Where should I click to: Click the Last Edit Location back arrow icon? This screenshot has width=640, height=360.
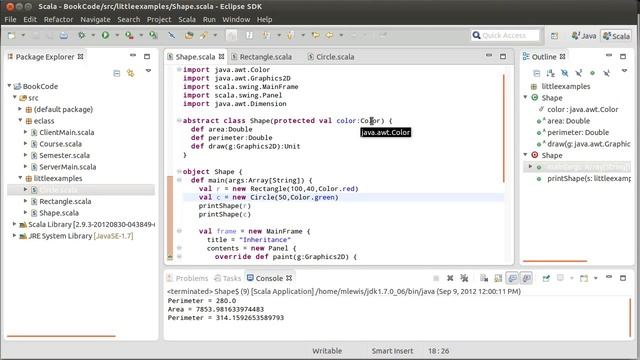315,36
